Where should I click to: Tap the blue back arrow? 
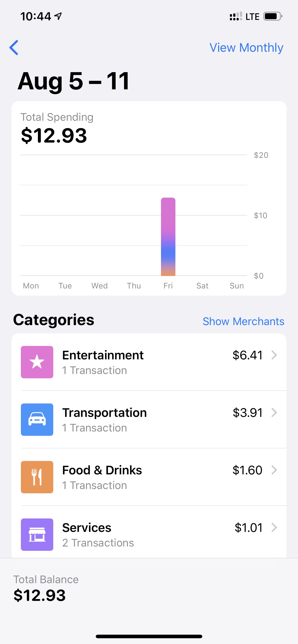pos(14,47)
